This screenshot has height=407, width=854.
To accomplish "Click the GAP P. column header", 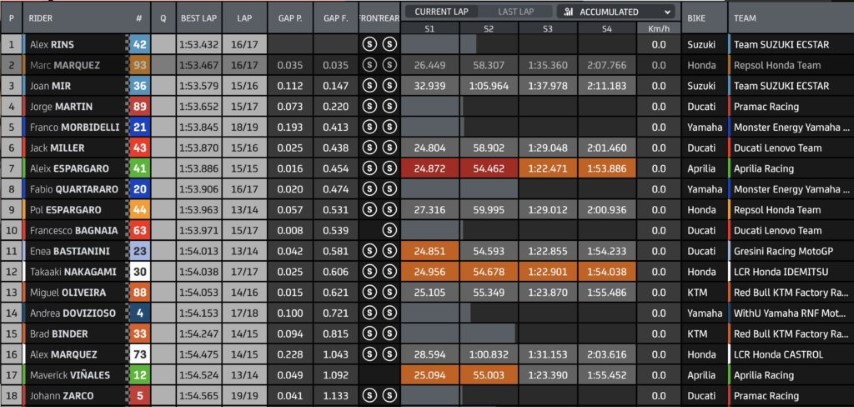I will coord(290,18).
